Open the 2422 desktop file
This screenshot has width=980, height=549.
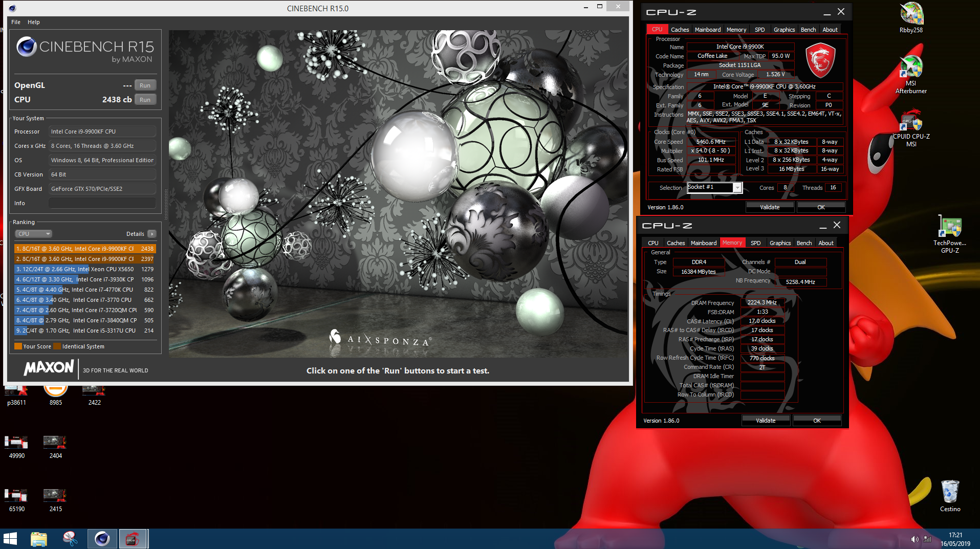[x=95, y=397]
